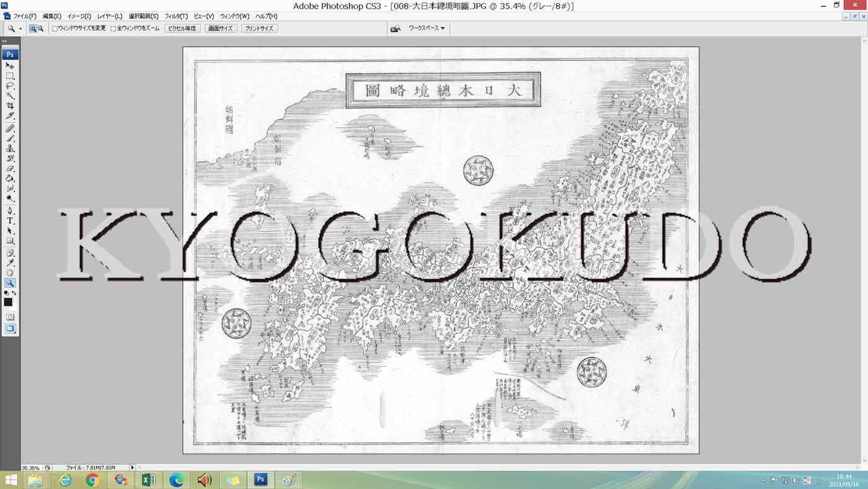Open the ビュー(V) menu
This screenshot has width=868, height=489.
[x=204, y=16]
